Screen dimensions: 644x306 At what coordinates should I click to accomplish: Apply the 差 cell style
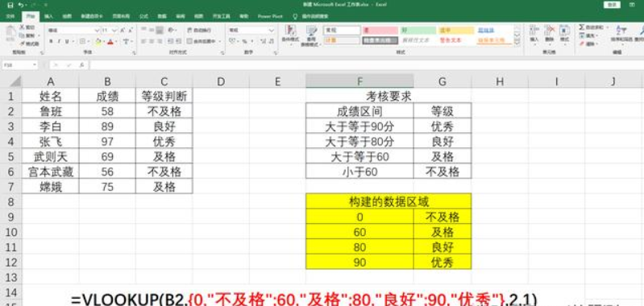click(380, 31)
